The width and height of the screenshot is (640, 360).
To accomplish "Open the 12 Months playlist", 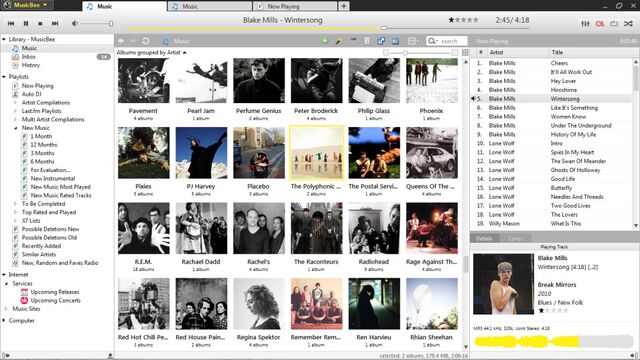I will tap(44, 144).
